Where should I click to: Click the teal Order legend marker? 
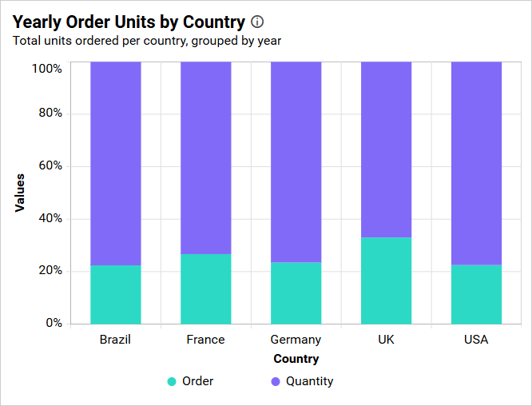click(172, 381)
